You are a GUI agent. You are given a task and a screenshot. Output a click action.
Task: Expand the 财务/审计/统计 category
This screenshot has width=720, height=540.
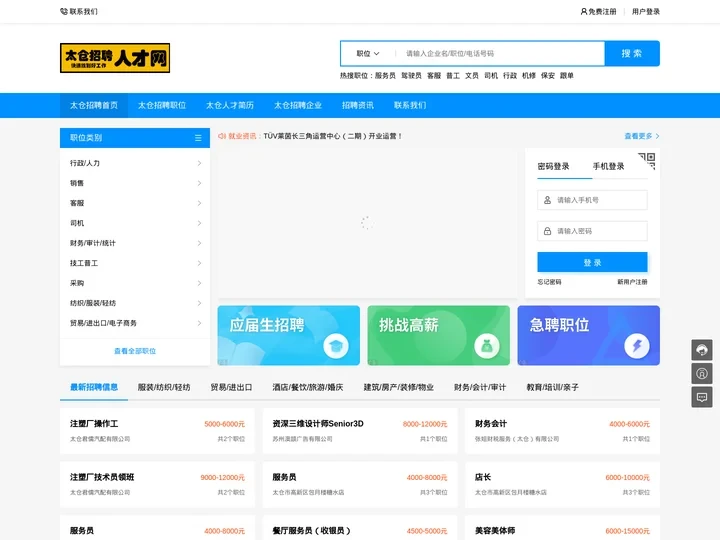(x=135, y=243)
